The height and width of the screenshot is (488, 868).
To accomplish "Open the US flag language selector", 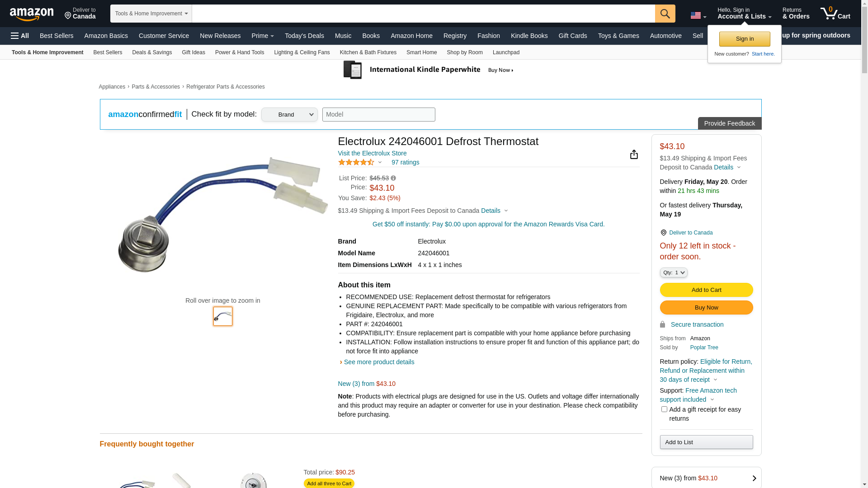I will 698,16.
